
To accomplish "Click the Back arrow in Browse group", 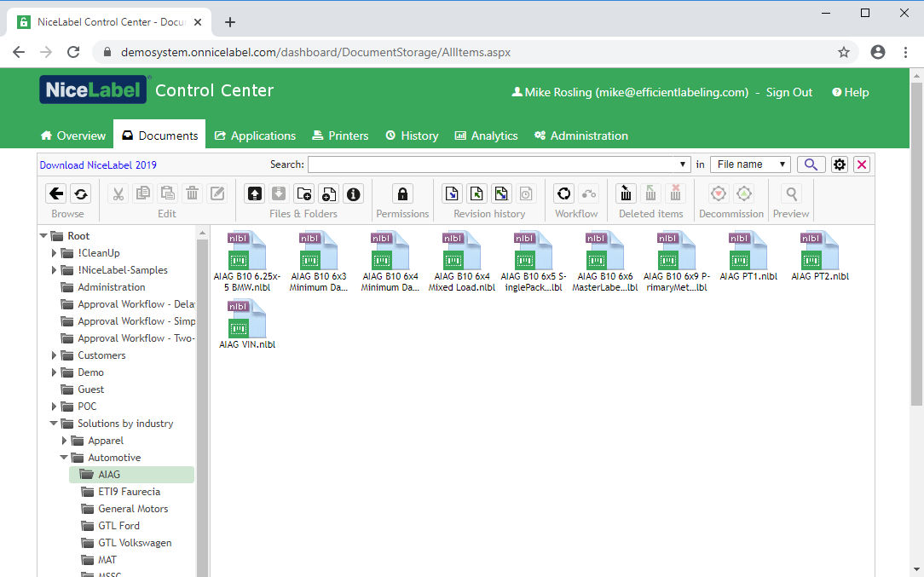I will tap(56, 193).
